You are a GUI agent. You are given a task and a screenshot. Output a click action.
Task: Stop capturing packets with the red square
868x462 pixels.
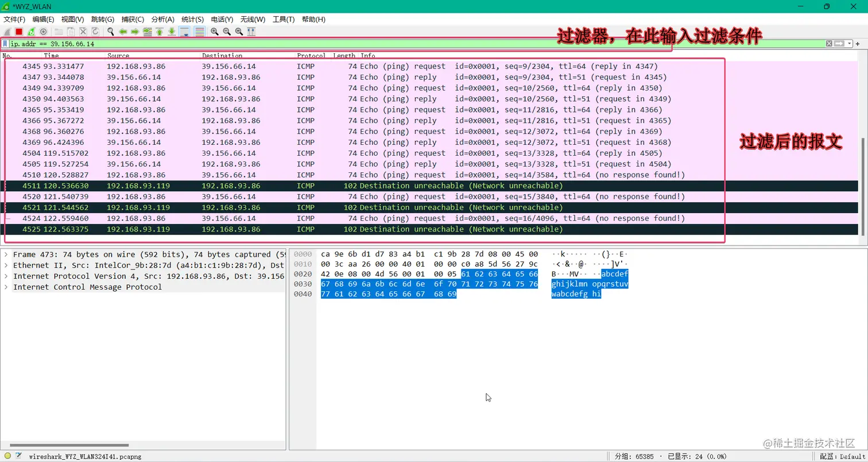(19, 32)
